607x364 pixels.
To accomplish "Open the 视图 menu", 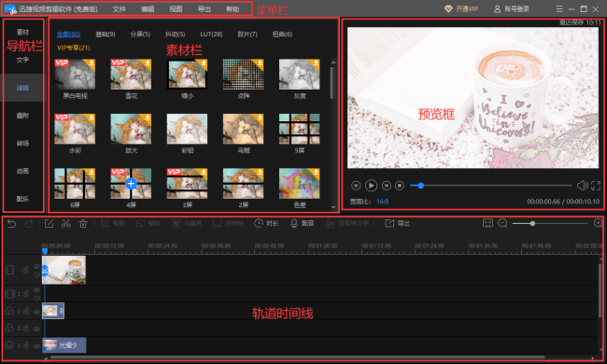I will point(176,9).
